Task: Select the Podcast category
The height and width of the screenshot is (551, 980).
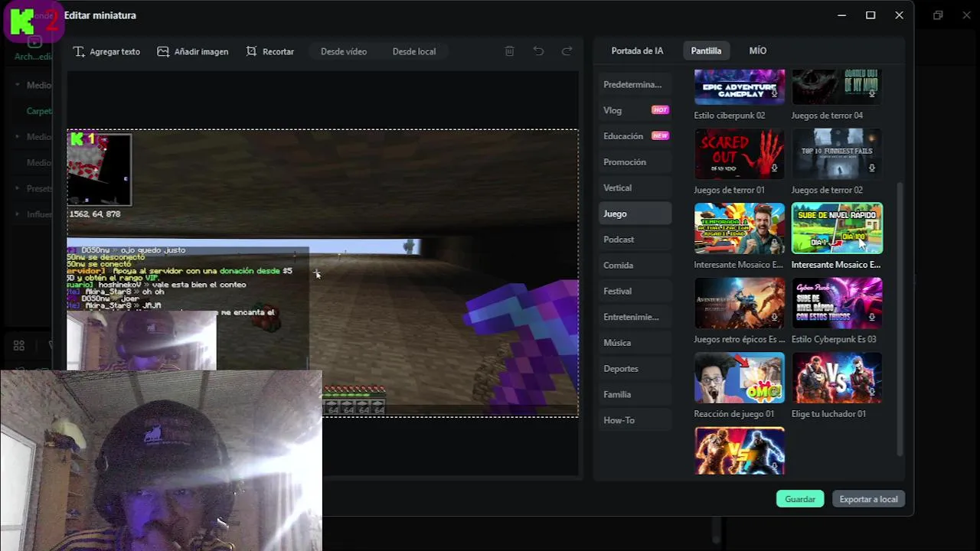Action: pyautogui.click(x=635, y=240)
